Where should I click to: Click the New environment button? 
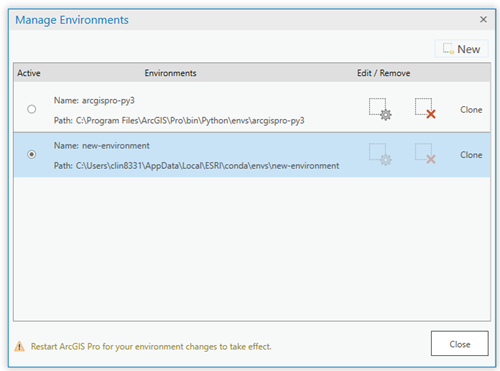tap(462, 49)
